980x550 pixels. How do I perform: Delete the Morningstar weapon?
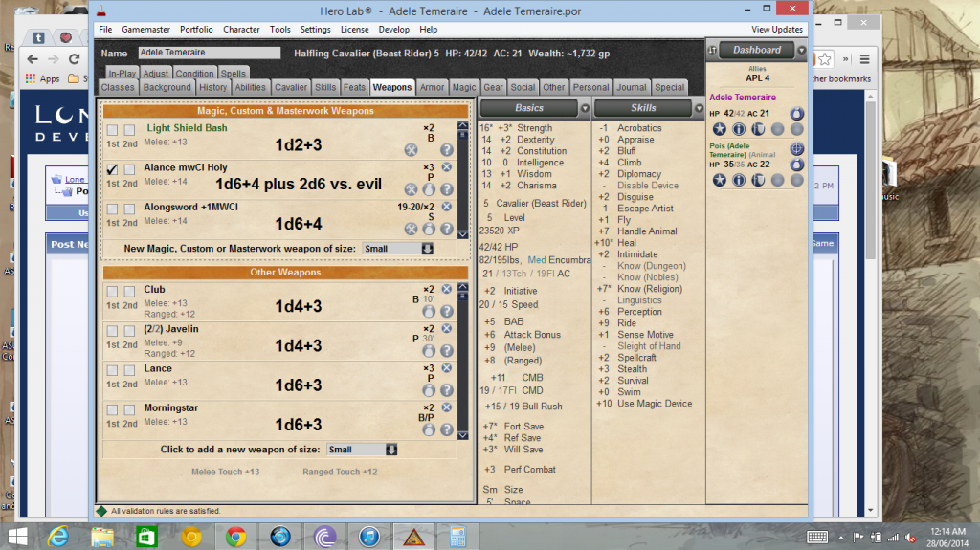click(x=447, y=407)
